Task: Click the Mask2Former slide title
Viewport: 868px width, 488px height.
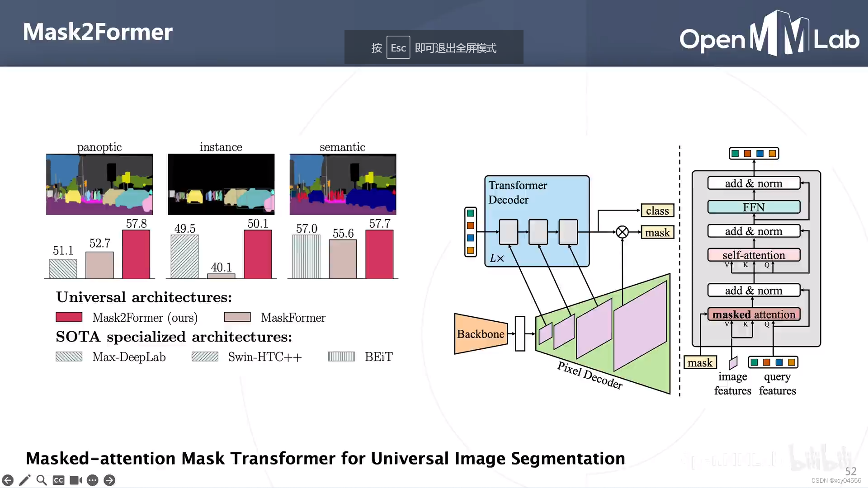Action: 98,32
